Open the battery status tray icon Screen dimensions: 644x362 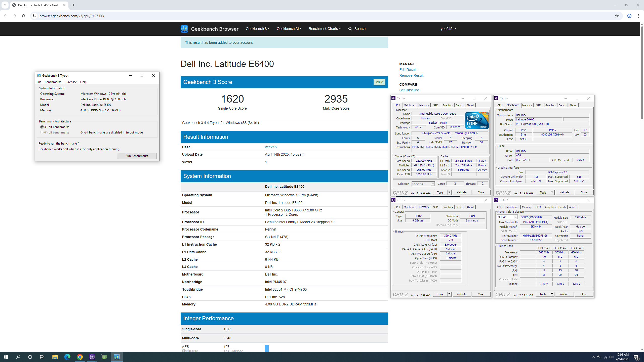(599, 357)
